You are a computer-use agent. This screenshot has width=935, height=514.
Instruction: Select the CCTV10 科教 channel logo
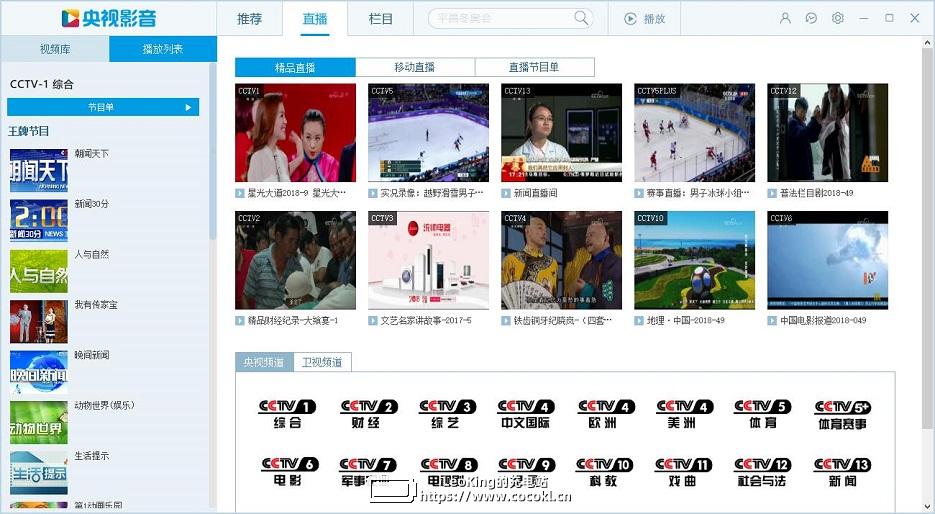point(604,472)
